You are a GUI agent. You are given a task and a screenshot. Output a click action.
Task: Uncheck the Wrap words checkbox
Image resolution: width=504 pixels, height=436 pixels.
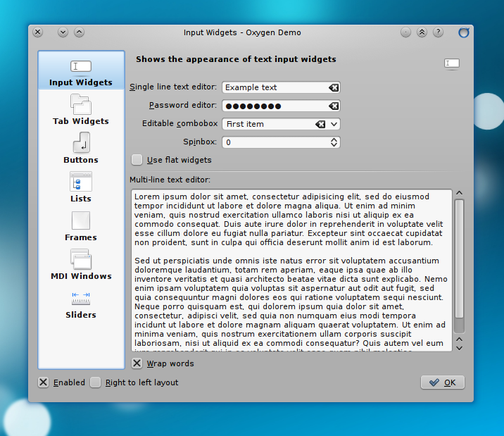point(137,363)
